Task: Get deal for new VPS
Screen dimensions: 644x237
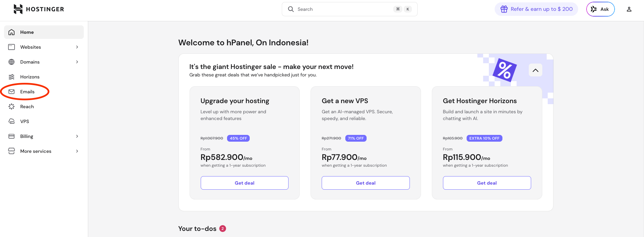Action: tap(366, 183)
